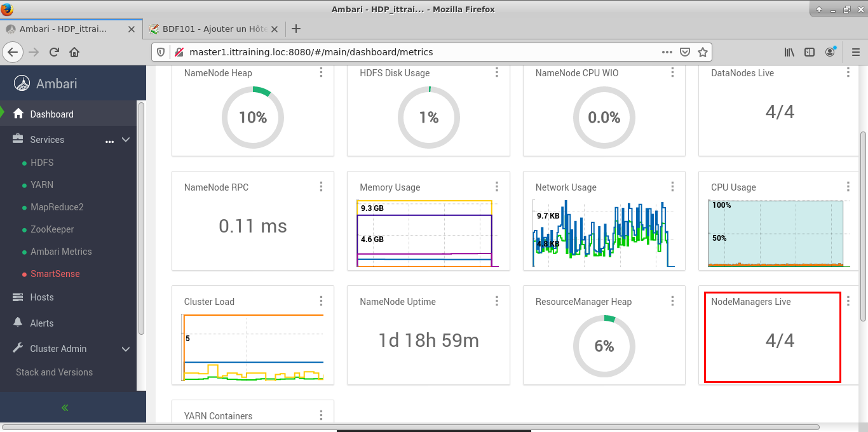Click the Alerts bell icon
The width and height of the screenshot is (868, 432).
[18, 323]
